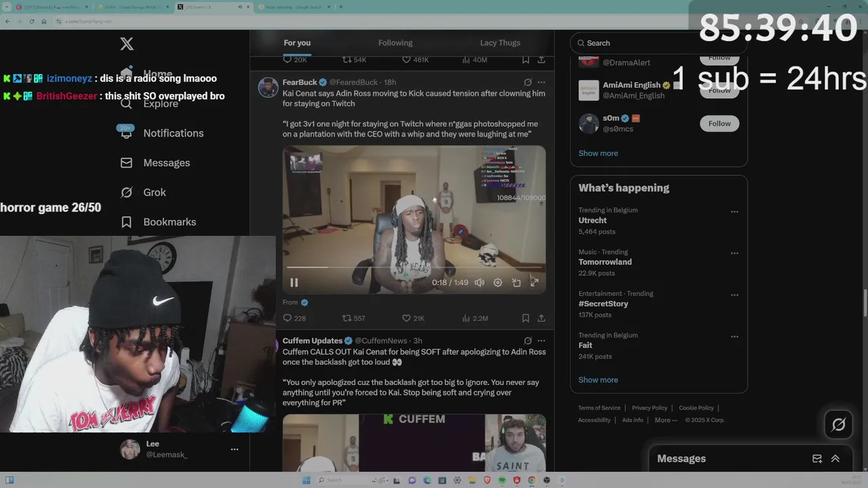Bookmark the top post
Image resolution: width=868 pixels, height=488 pixels.
point(526,60)
